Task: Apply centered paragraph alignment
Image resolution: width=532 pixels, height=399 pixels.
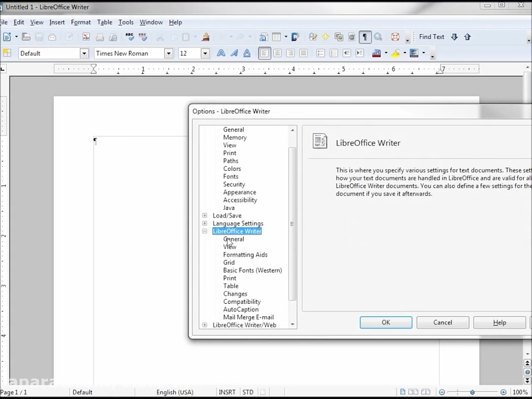Action: click(x=277, y=53)
